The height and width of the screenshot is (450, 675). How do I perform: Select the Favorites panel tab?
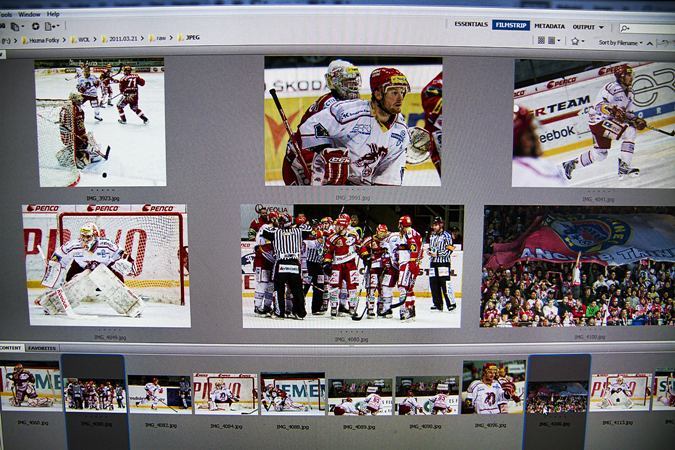(x=42, y=348)
